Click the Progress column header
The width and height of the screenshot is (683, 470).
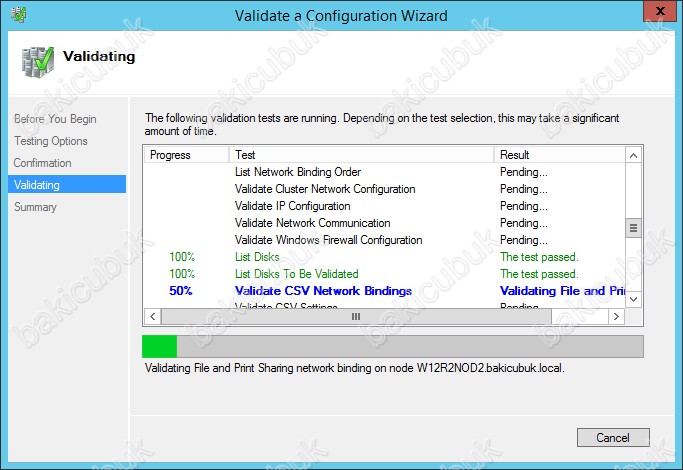186,155
